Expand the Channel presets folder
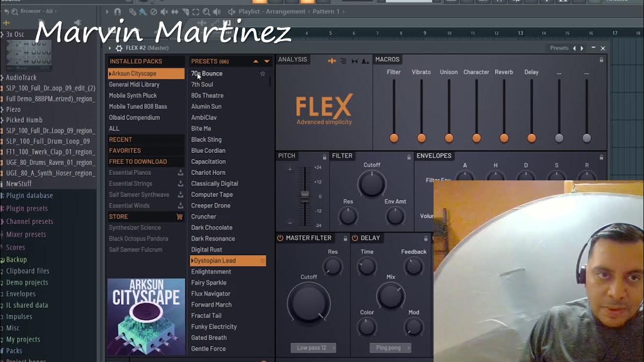The image size is (644, 362). [29, 221]
